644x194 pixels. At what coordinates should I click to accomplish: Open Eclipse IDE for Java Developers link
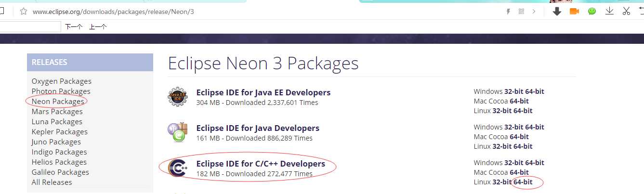point(258,128)
